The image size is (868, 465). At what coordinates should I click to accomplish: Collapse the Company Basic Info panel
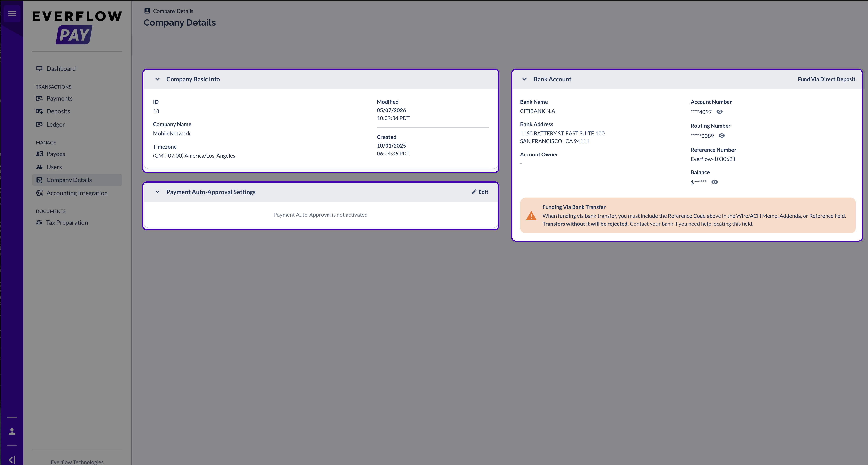click(157, 79)
